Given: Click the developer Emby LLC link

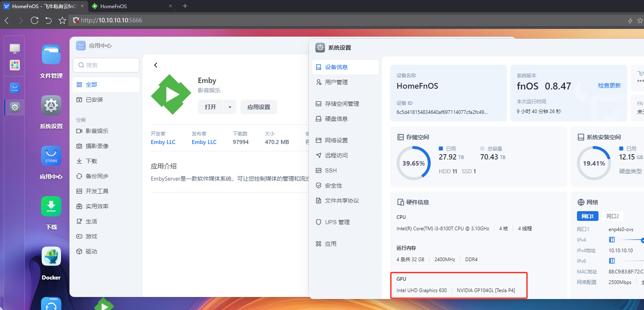Looking at the screenshot, I should [x=163, y=142].
